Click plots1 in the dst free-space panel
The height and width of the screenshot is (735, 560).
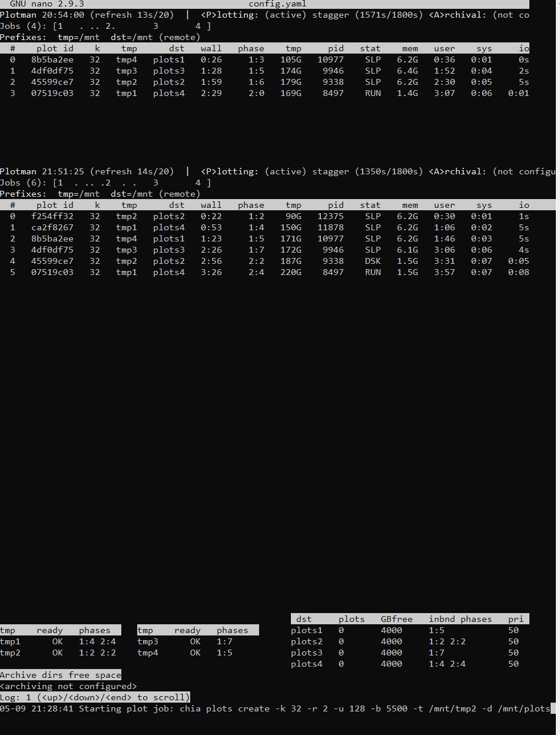[307, 630]
